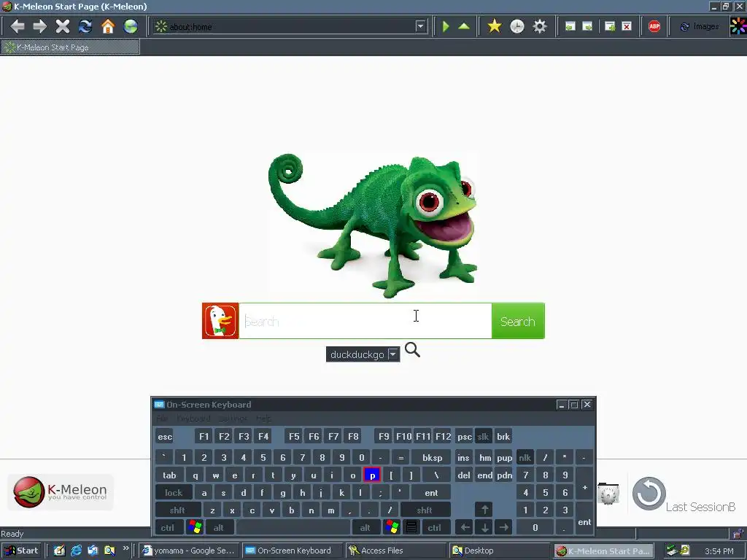
Task: Switch to previous tab icon
Action: 570,26
